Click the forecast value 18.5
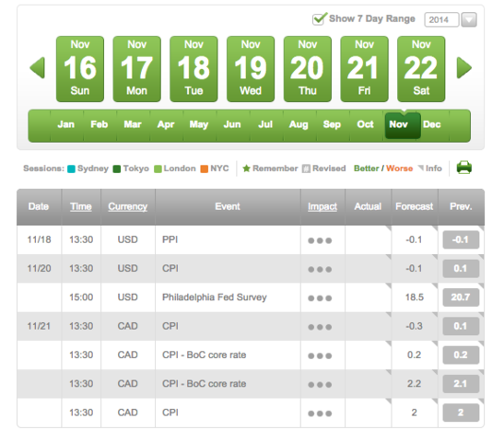The width and height of the screenshot is (504, 442). pos(415,297)
